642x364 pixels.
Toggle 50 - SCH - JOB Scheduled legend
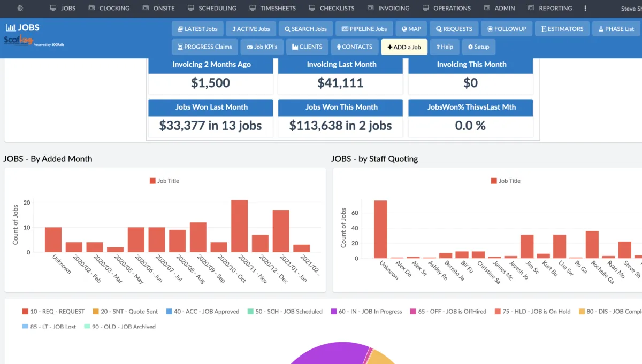(x=285, y=311)
